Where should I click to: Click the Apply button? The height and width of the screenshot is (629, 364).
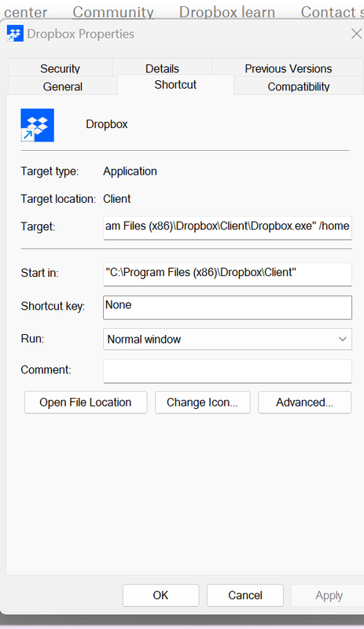tap(329, 595)
